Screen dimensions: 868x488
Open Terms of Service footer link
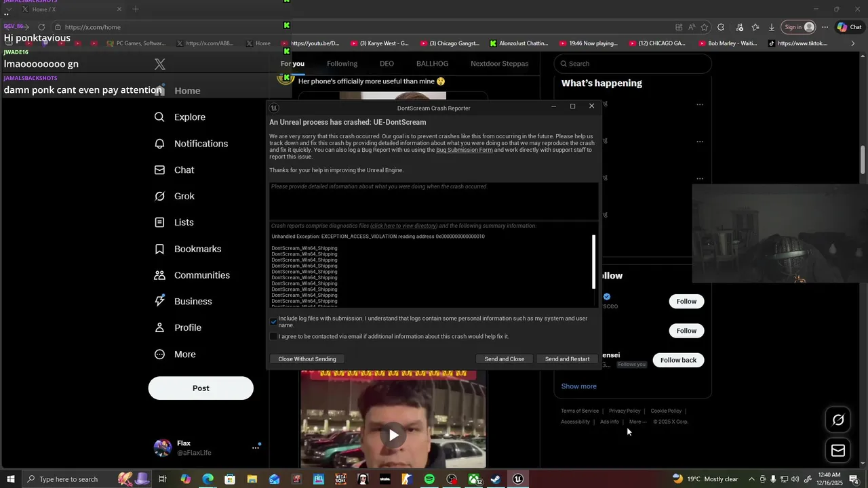tap(580, 411)
